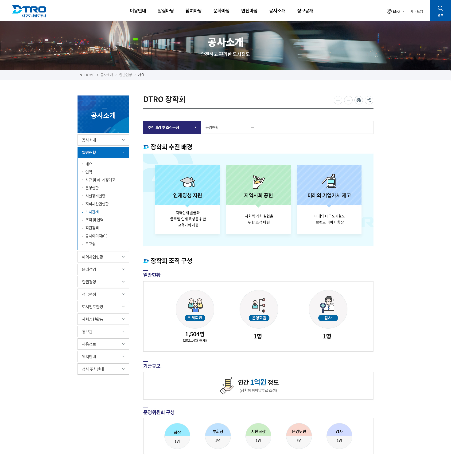Screen dimensions: 451x476
Task: Open the 문화마당 navigation menu
Action: tap(221, 11)
